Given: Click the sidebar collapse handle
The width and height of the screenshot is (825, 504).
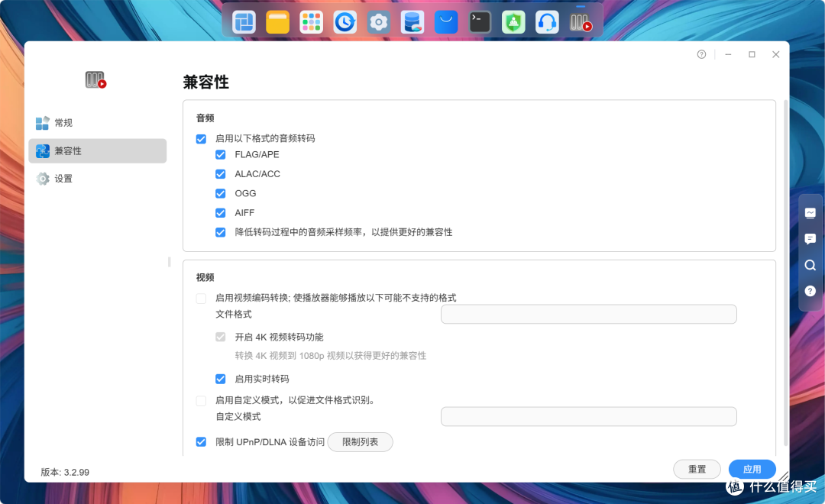Looking at the screenshot, I should point(170,261).
